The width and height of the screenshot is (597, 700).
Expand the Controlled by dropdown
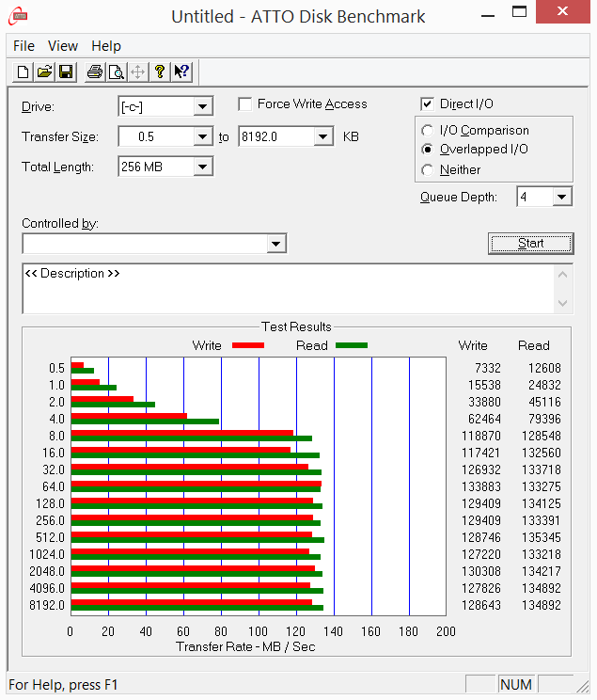tap(276, 244)
